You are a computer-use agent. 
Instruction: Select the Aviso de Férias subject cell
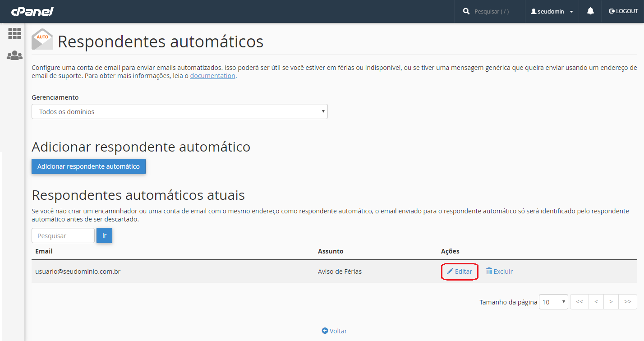(340, 272)
